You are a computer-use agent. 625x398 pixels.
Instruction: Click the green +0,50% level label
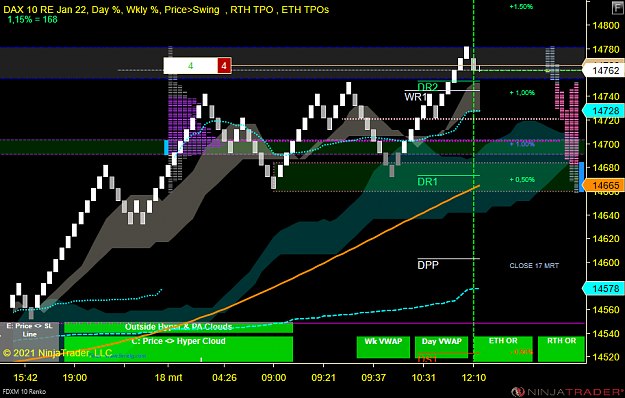pyautogui.click(x=522, y=180)
